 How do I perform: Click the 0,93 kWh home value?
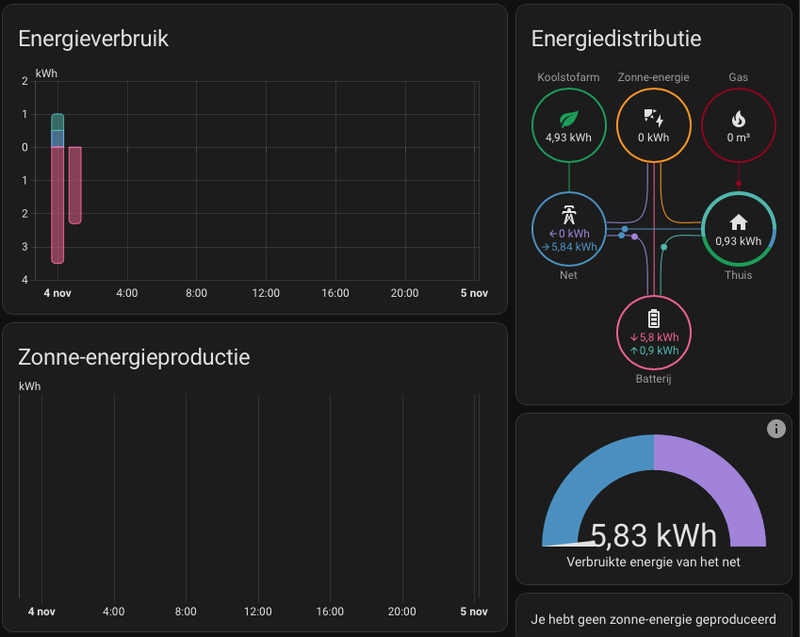738,241
